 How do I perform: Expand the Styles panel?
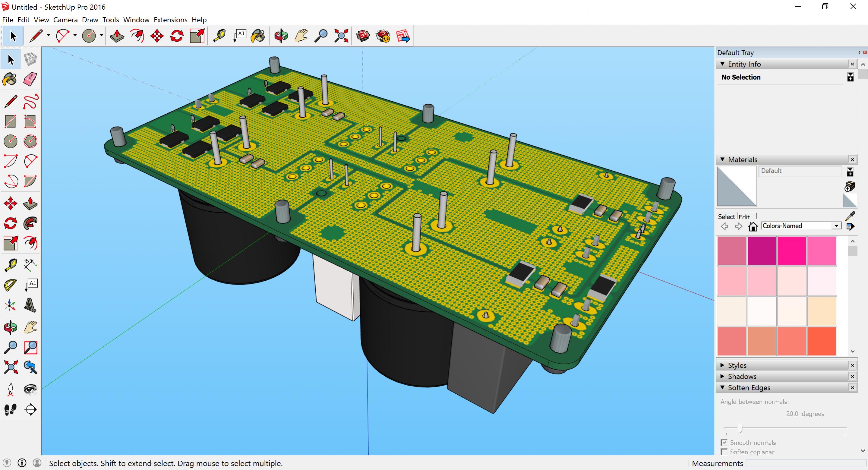click(x=722, y=365)
